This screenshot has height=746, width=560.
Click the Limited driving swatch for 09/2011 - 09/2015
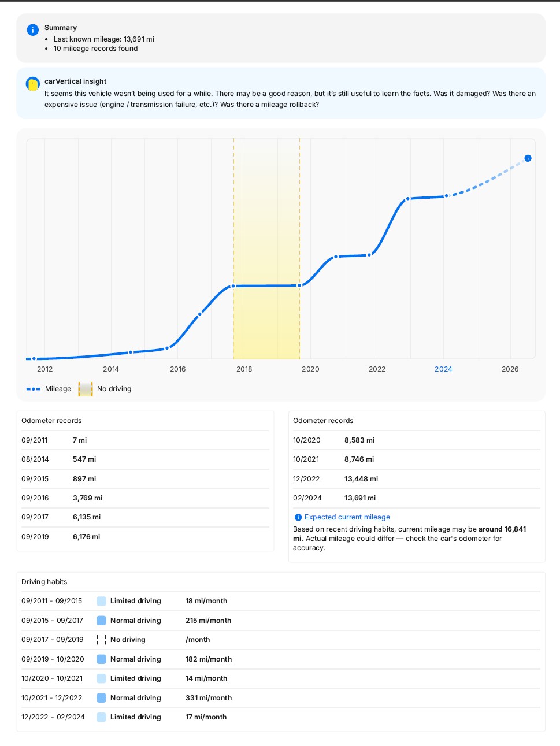[x=101, y=601]
